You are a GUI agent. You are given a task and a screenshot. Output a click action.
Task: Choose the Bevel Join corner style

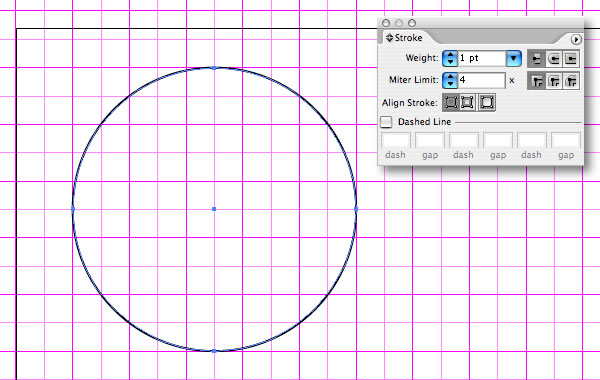pos(571,81)
